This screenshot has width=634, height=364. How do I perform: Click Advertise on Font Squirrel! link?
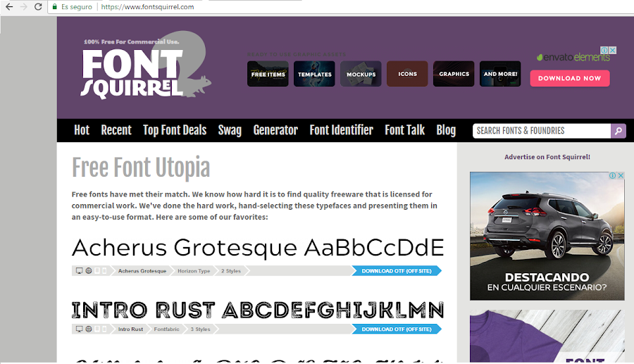pos(547,157)
